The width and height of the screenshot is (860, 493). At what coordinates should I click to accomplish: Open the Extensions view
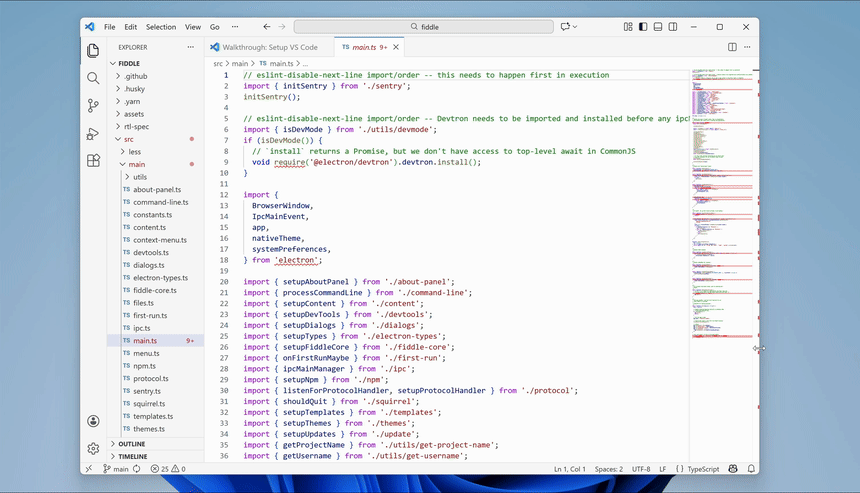(93, 160)
